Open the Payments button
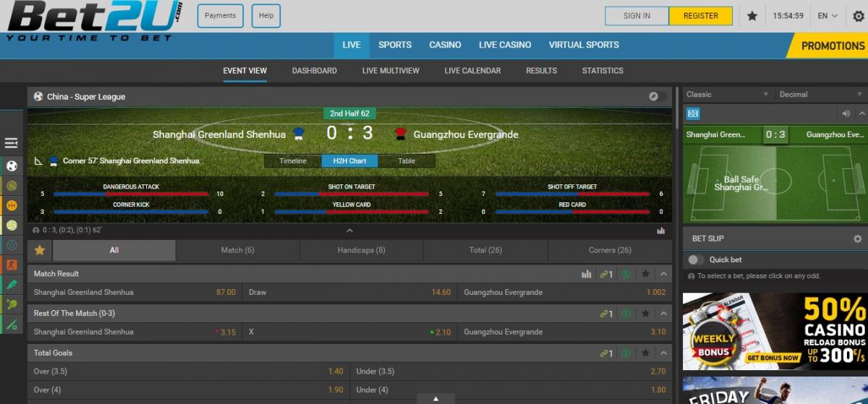 [x=220, y=16]
